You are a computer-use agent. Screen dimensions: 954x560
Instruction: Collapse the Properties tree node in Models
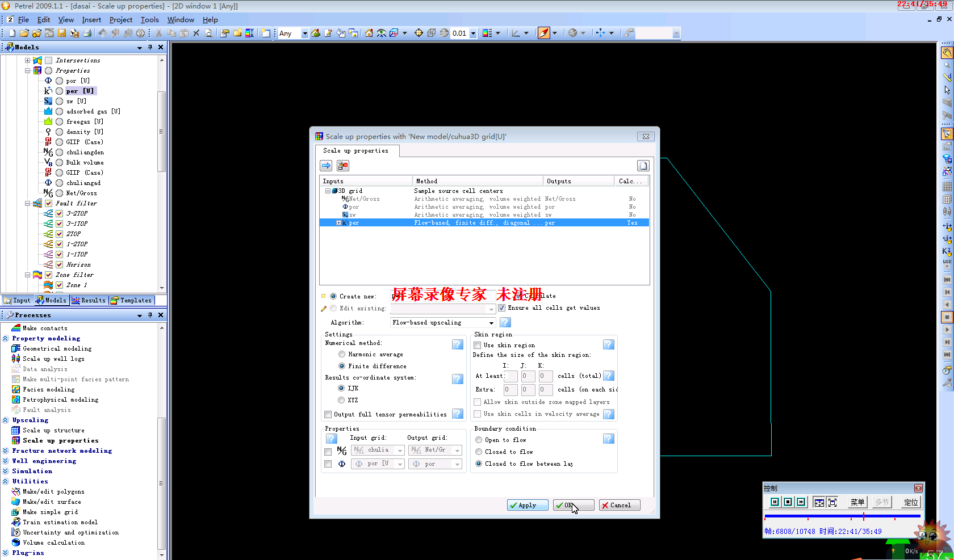tap(27, 71)
